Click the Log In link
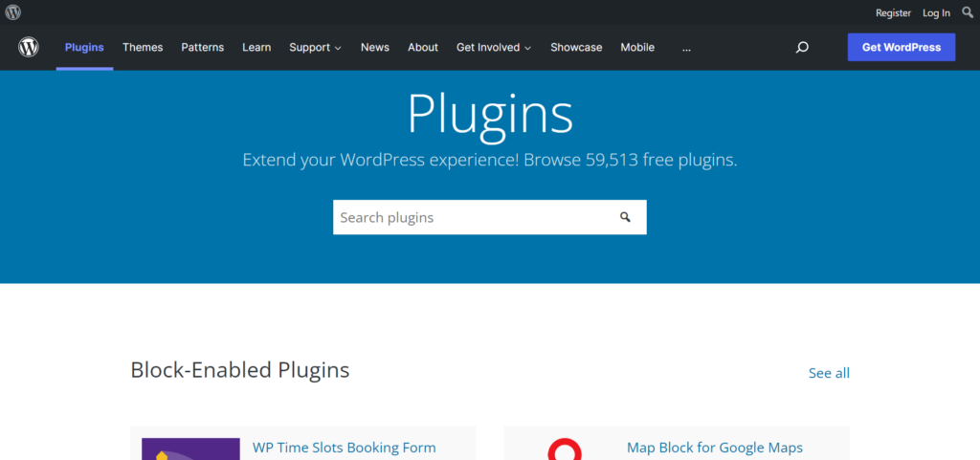980x460 pixels. point(936,12)
